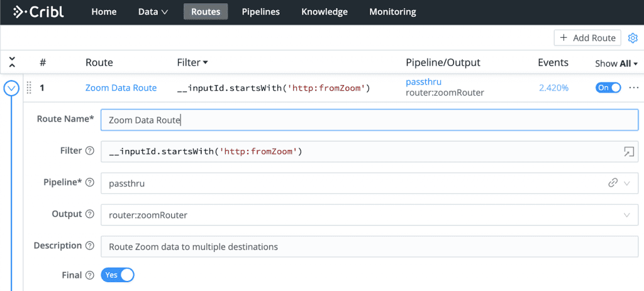Viewport: 644px width, 291px height.
Task: Toggle the Final Yes switch
Action: pos(118,275)
